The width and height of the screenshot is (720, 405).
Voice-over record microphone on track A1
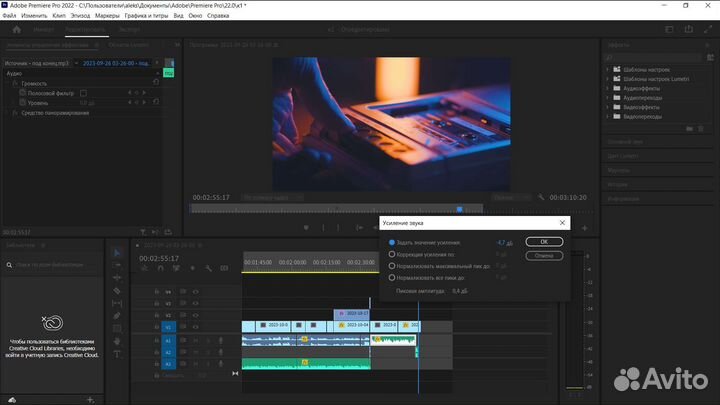220,341
